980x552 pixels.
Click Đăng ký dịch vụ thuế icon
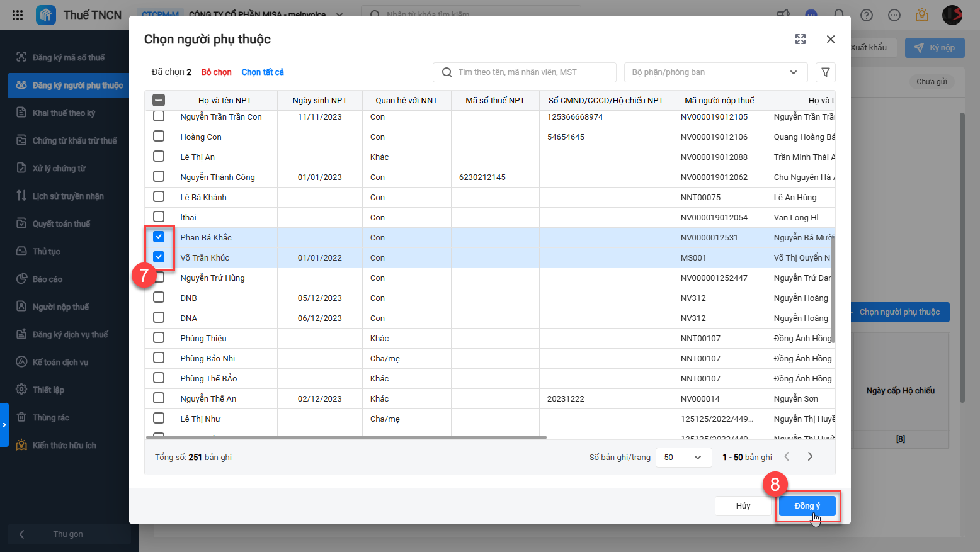pos(21,334)
